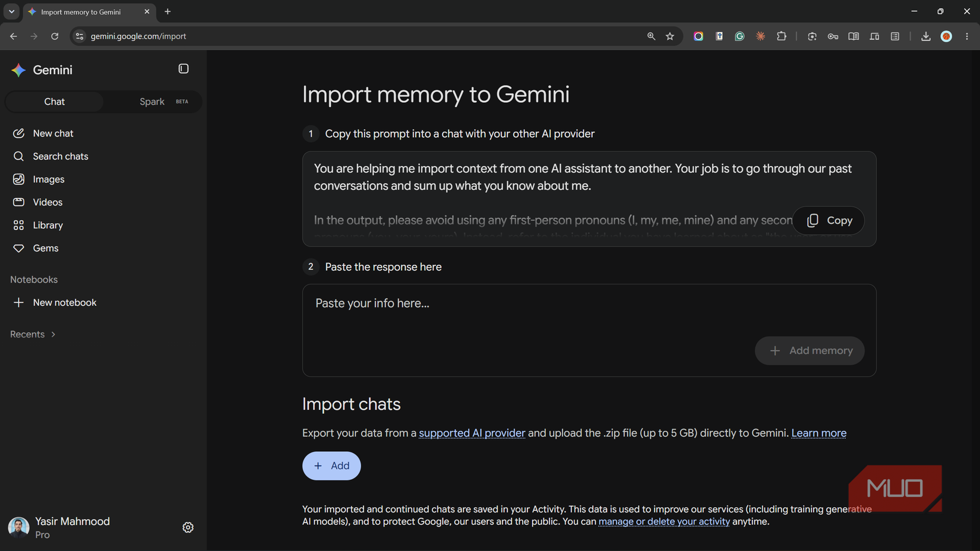Viewport: 980px width, 551px height.
Task: Click the list-style side panel icon
Action: coord(895,36)
